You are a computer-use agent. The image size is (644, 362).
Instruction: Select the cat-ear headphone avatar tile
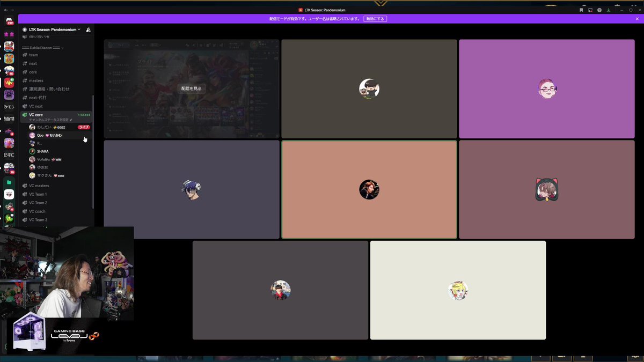pyautogui.click(x=546, y=189)
